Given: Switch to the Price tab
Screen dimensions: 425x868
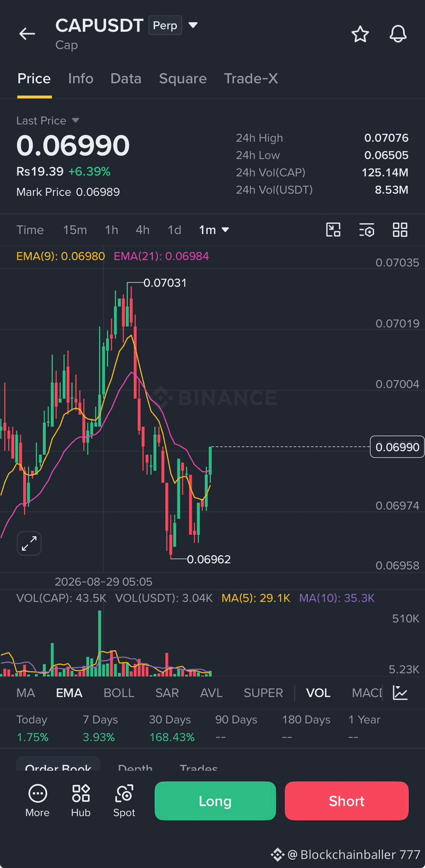Looking at the screenshot, I should (34, 79).
